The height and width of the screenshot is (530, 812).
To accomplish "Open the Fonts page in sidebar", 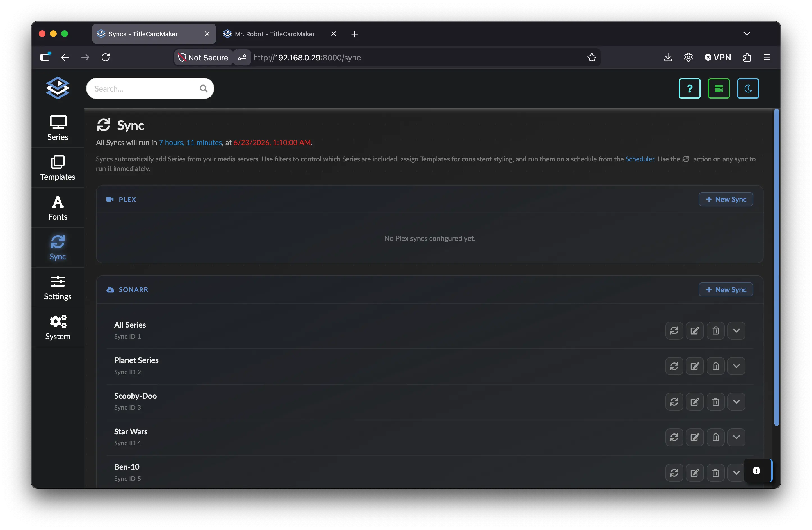I will (x=58, y=208).
